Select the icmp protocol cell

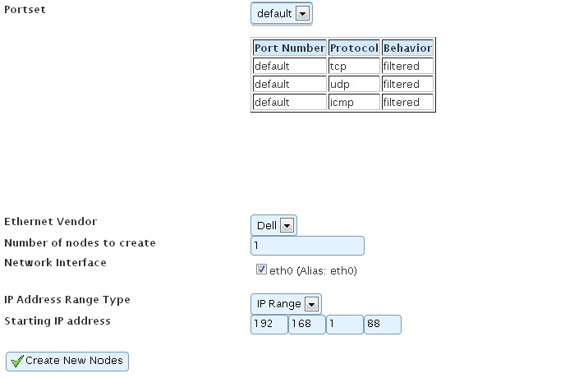click(x=354, y=102)
